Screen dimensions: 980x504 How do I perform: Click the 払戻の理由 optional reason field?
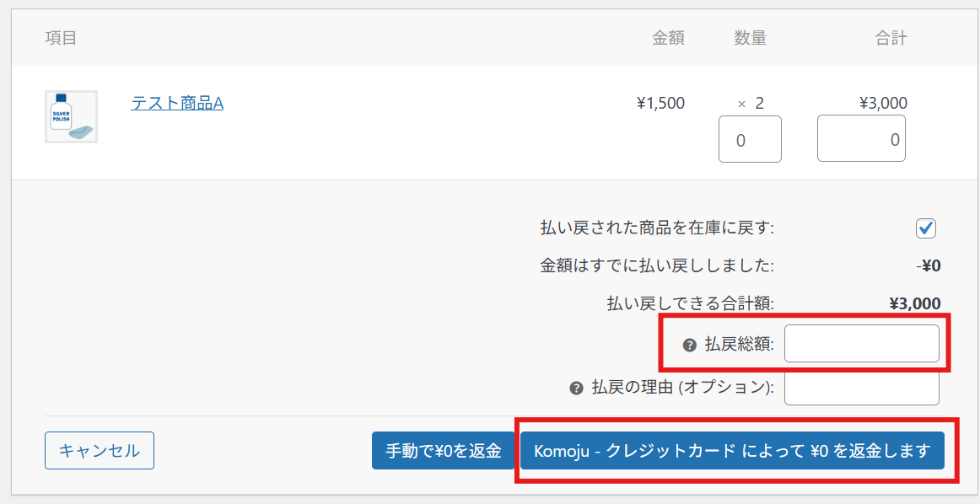point(861,389)
